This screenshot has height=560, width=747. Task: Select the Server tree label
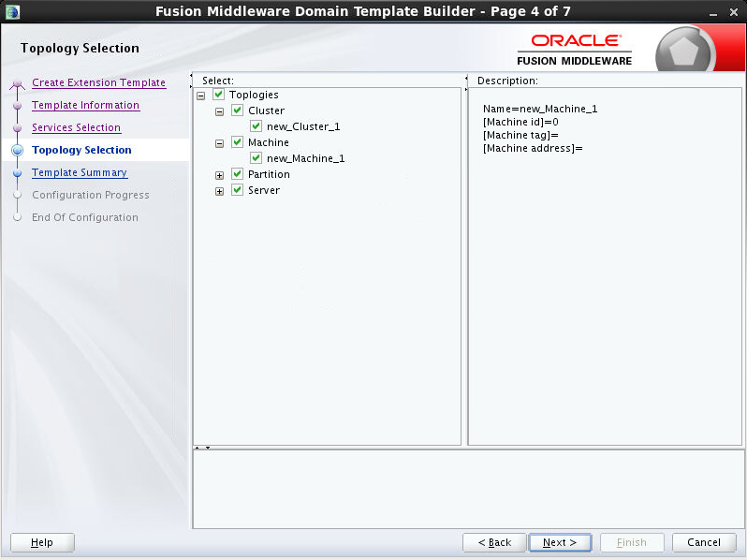click(x=264, y=190)
